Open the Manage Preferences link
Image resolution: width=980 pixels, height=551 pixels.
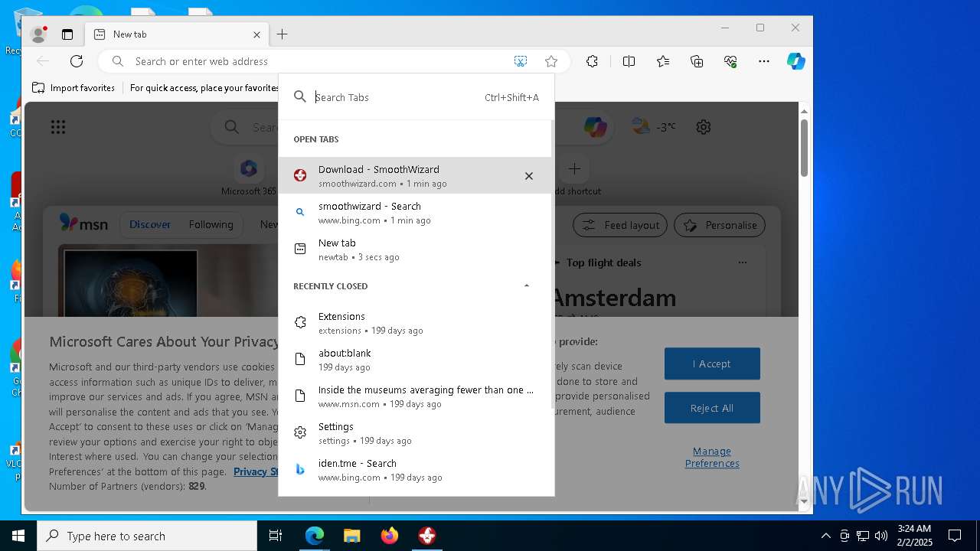(712, 458)
